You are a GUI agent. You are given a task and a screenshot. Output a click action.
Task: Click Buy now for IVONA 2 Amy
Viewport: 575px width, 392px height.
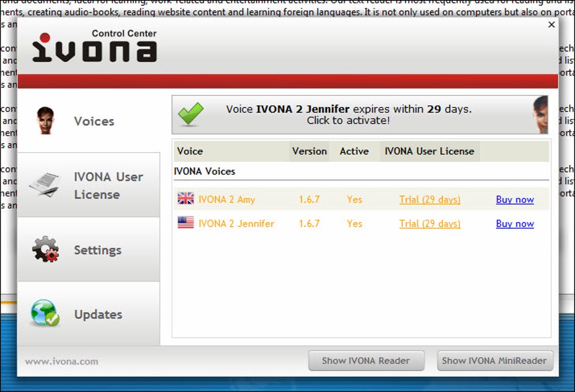[x=515, y=200]
